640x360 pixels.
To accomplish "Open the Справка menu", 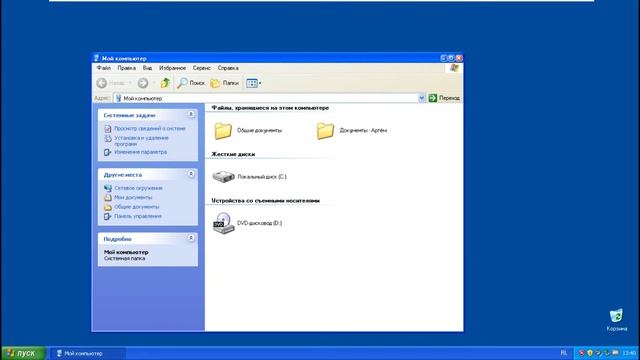I will click(x=228, y=68).
